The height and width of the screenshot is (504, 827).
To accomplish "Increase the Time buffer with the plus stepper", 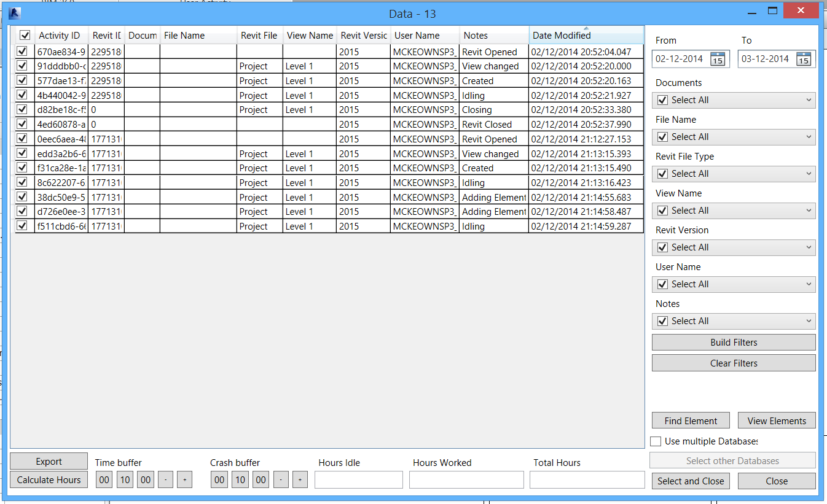I will pos(184,479).
